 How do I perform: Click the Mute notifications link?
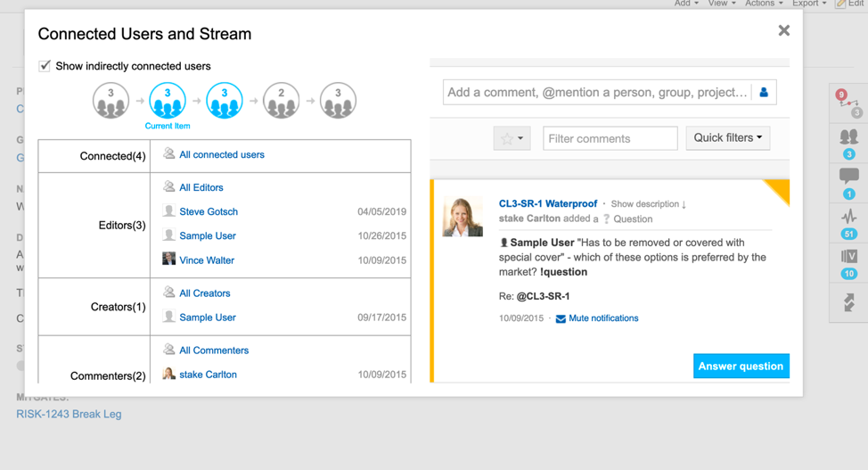[602, 318]
